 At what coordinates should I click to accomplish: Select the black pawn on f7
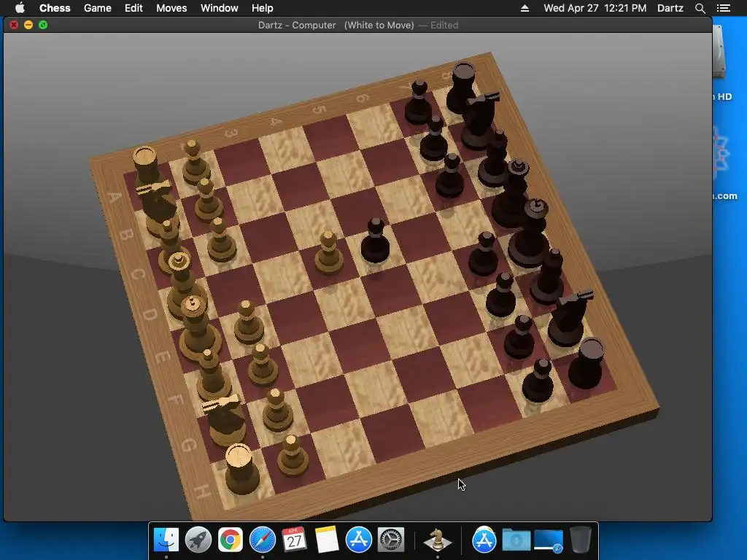click(500, 295)
